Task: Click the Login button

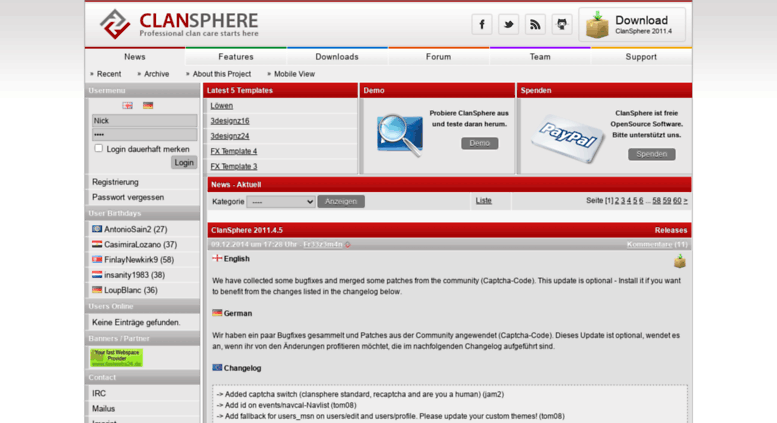Action: (184, 162)
